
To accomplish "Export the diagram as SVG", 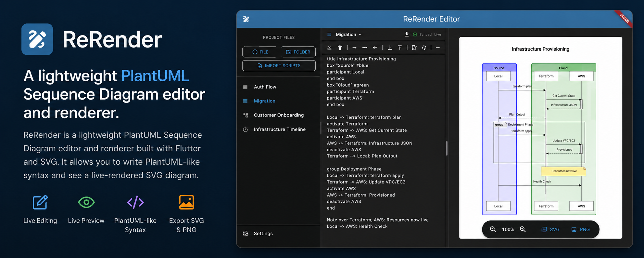I will [550, 229].
